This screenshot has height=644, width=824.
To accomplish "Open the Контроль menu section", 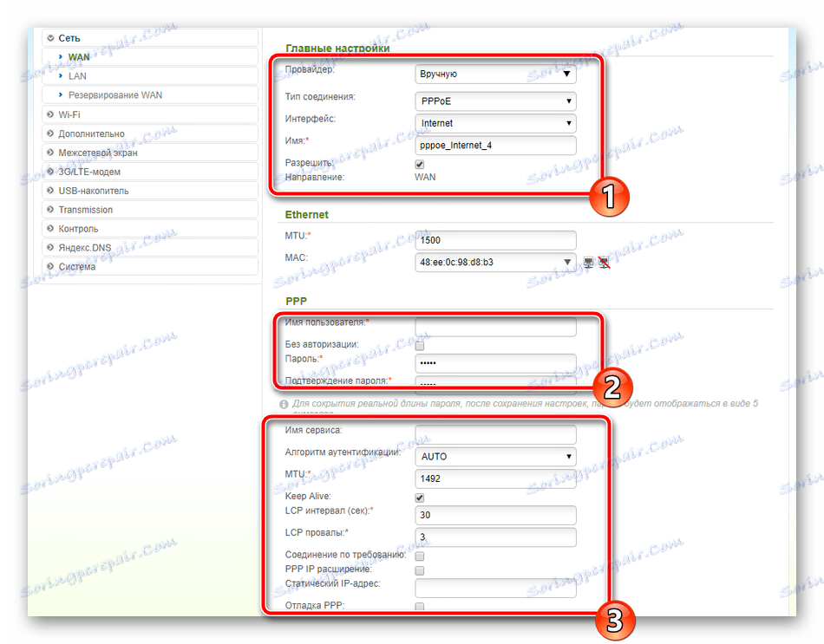I will coord(150,229).
